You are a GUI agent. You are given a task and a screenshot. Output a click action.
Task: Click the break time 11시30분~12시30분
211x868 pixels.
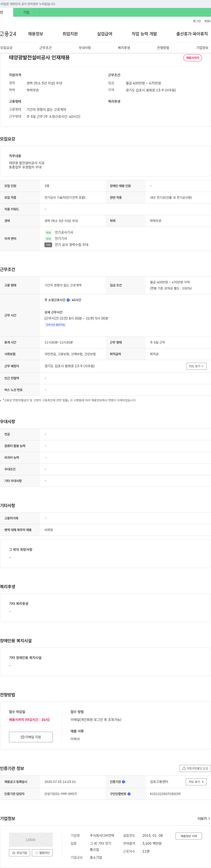(59, 342)
